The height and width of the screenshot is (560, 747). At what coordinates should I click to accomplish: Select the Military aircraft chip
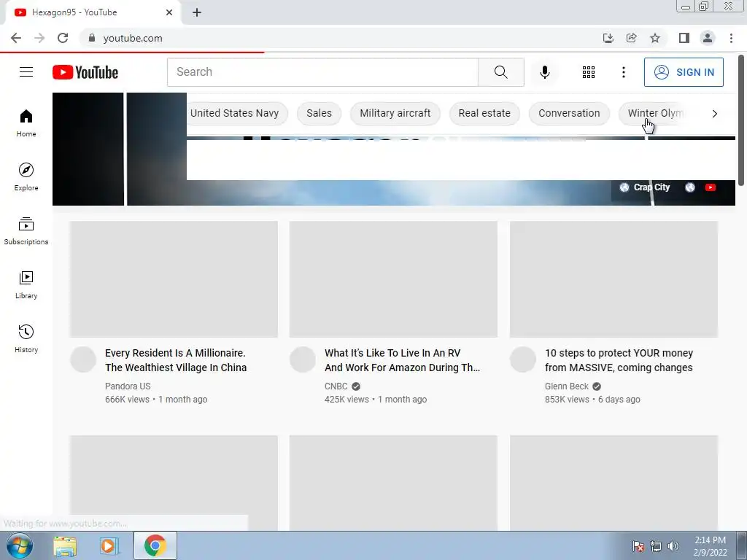pyautogui.click(x=395, y=113)
